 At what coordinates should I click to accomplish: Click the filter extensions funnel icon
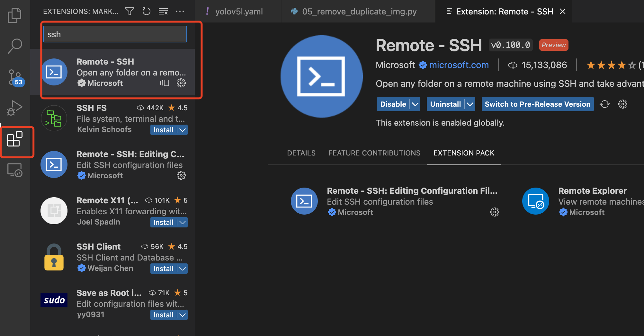(130, 12)
